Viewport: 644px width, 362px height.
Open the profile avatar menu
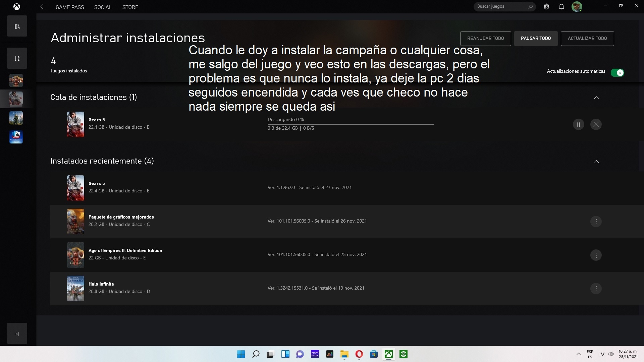click(x=577, y=6)
